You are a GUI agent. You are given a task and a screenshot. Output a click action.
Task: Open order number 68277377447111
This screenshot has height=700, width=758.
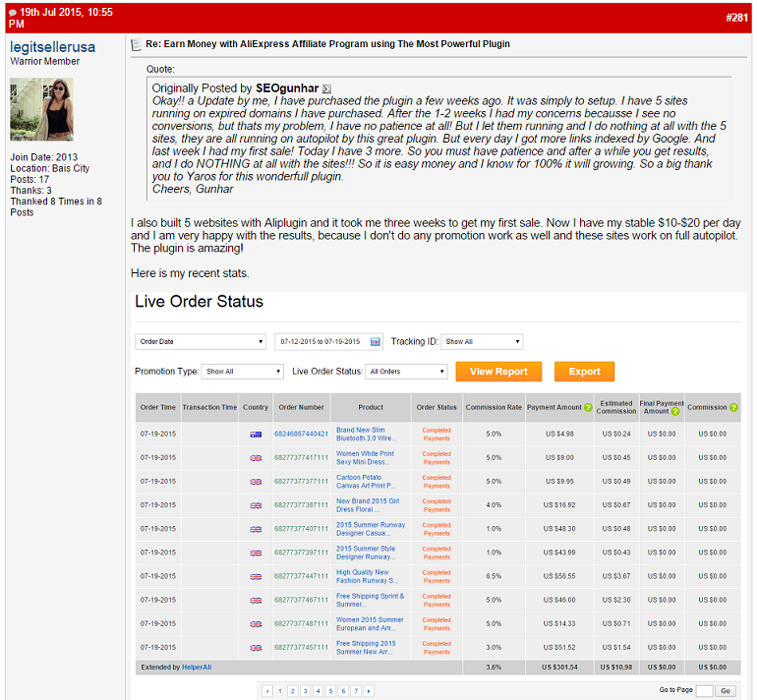301,576
